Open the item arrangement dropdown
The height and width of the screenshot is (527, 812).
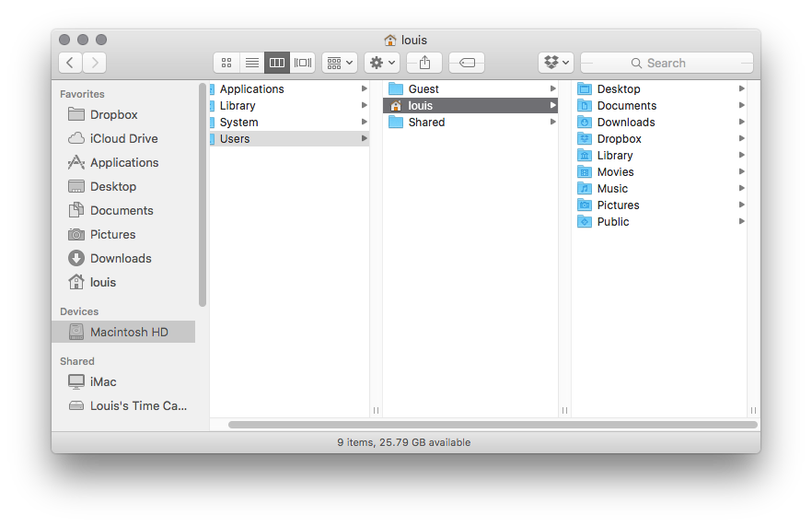point(340,63)
